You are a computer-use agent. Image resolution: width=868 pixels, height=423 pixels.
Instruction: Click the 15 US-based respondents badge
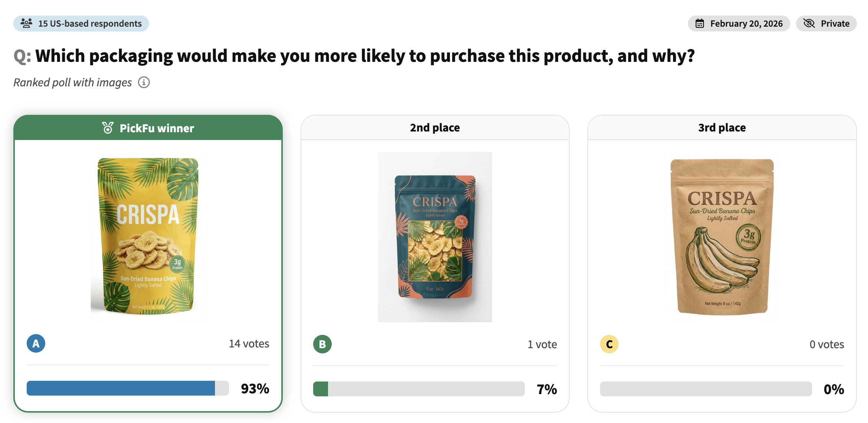pyautogui.click(x=81, y=24)
